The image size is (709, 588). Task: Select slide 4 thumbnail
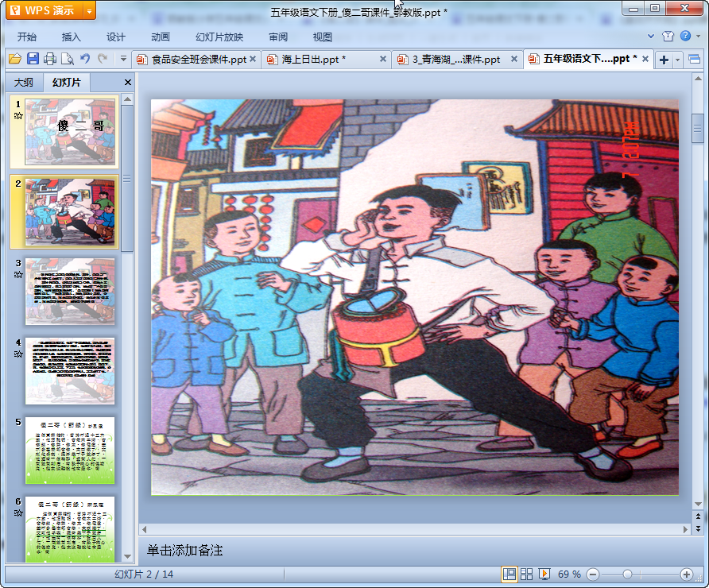pos(70,371)
